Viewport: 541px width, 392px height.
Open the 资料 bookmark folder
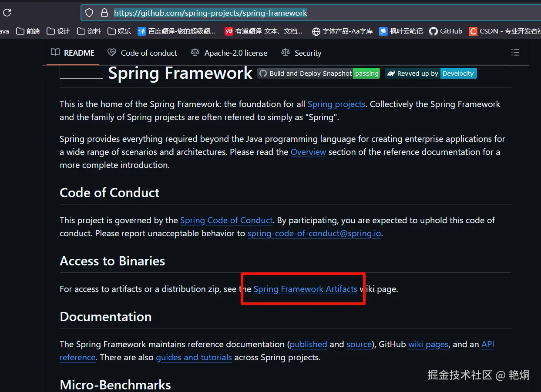tap(89, 31)
